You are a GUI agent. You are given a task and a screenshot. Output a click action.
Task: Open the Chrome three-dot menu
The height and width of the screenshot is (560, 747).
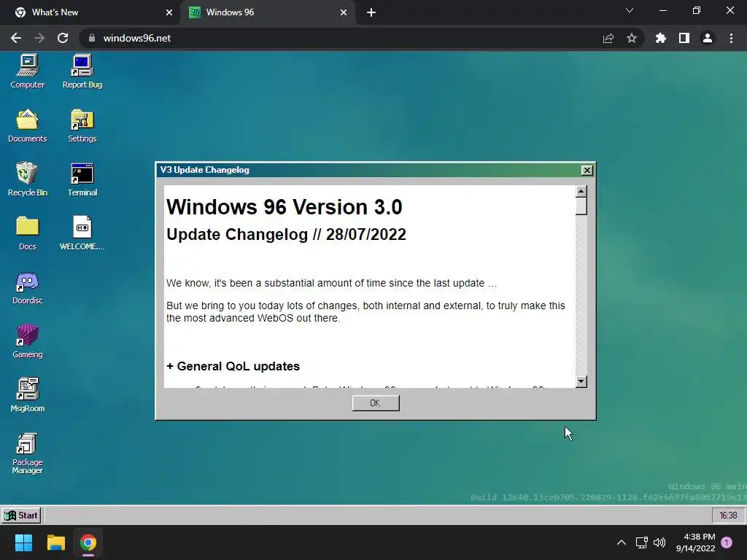[x=731, y=38]
